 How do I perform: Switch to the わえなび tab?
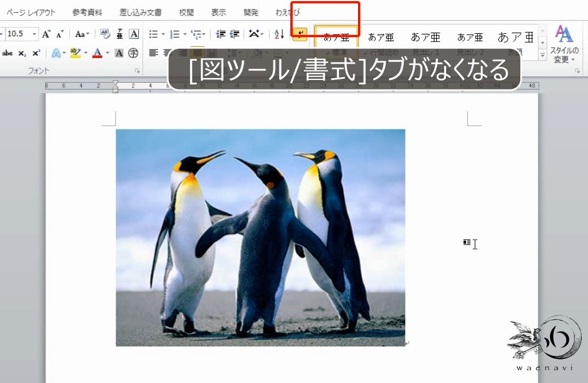pyautogui.click(x=288, y=12)
